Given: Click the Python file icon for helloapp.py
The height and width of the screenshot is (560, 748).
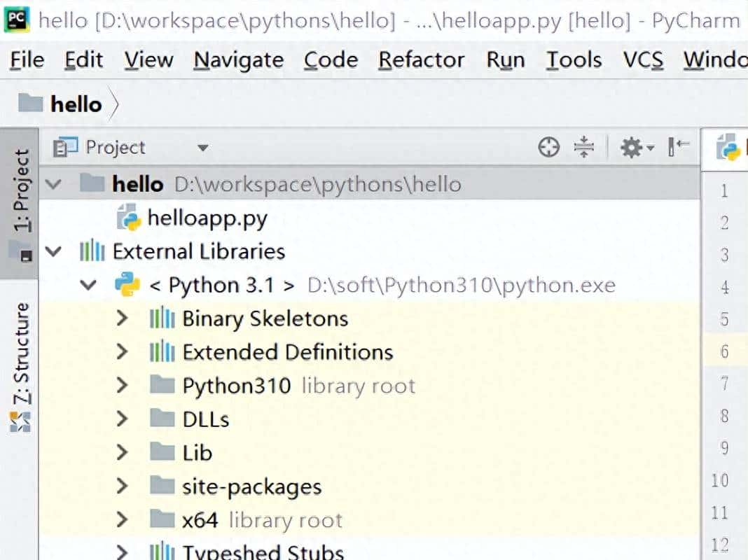Looking at the screenshot, I should point(130,218).
